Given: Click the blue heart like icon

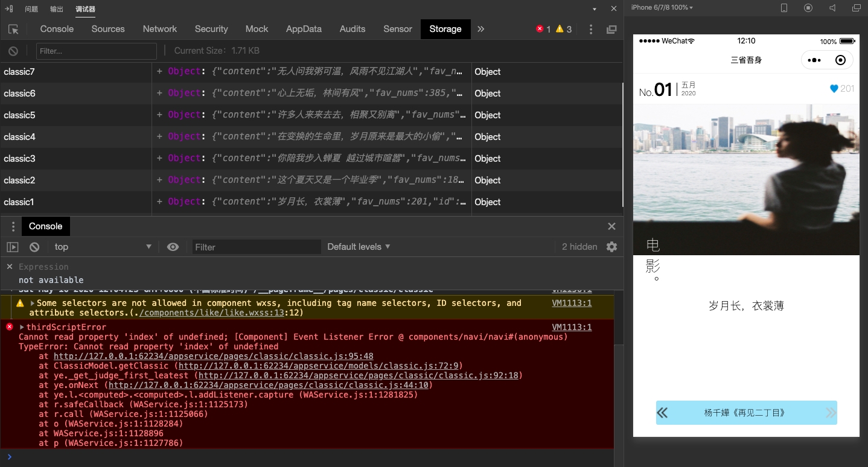Looking at the screenshot, I should coord(834,89).
